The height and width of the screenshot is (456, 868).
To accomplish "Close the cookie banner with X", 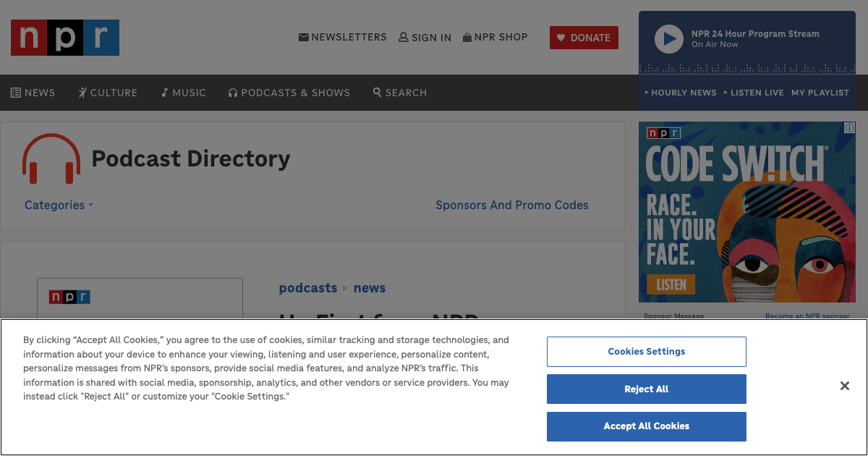I will [x=844, y=386].
